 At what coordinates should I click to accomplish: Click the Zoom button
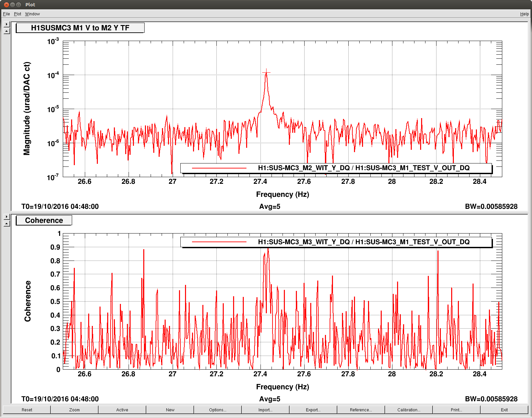tap(74, 410)
